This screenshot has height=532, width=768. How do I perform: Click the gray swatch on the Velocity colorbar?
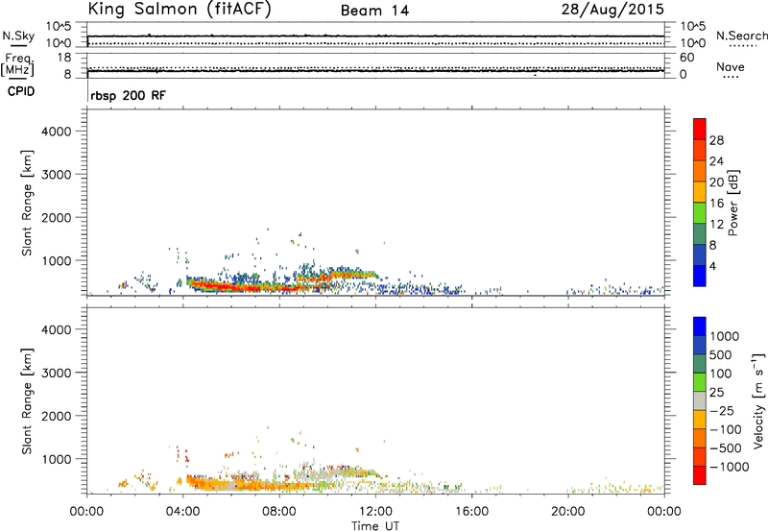click(x=700, y=401)
